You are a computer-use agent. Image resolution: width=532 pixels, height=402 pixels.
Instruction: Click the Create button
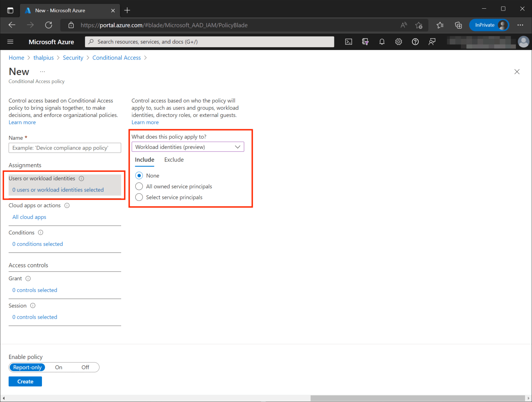[25, 381]
